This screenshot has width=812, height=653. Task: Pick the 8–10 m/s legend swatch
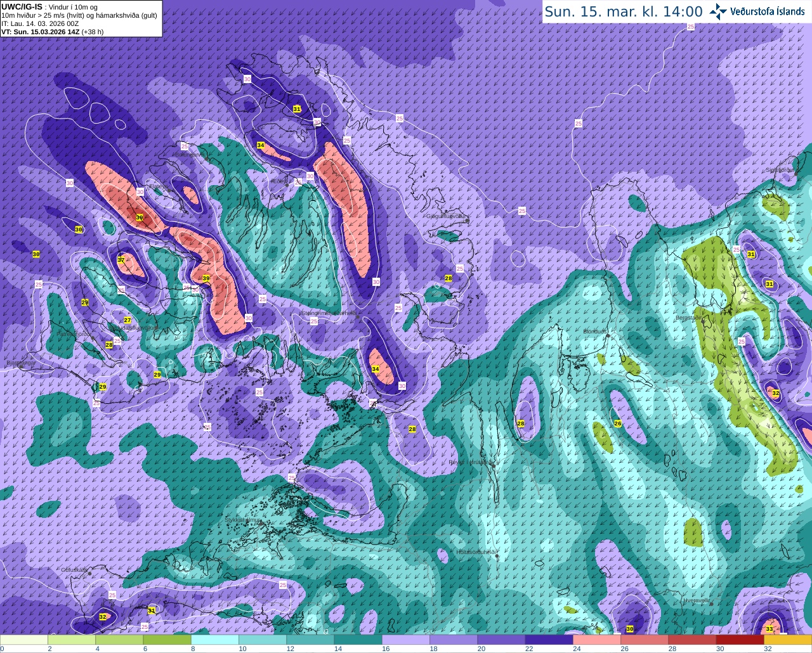click(215, 640)
